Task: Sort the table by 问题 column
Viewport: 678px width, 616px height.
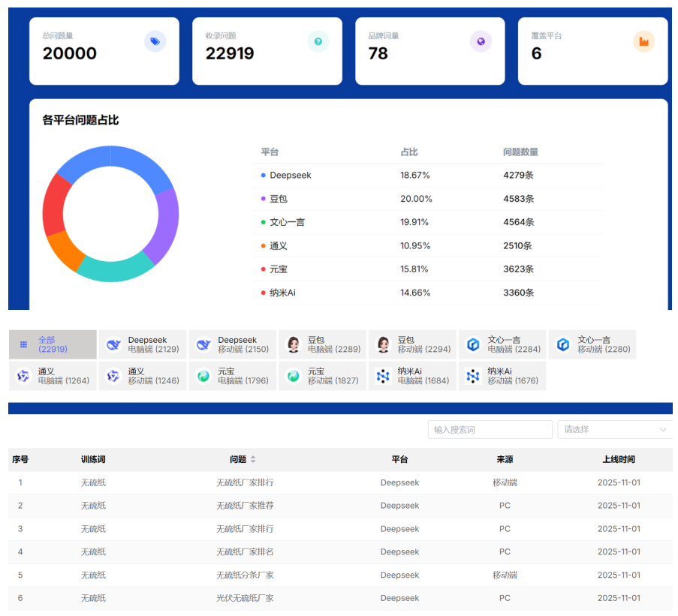Action: coord(252,459)
